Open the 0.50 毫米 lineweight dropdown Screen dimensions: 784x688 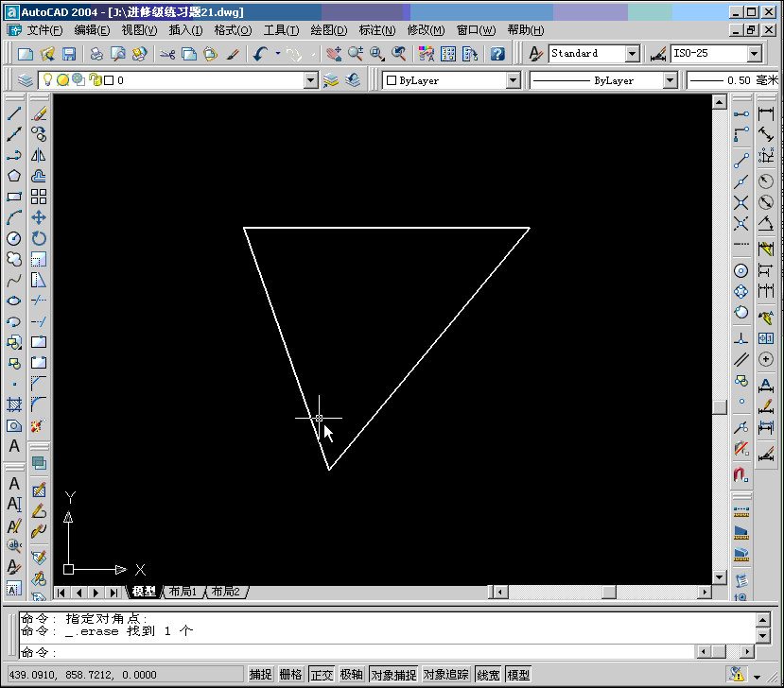point(733,80)
